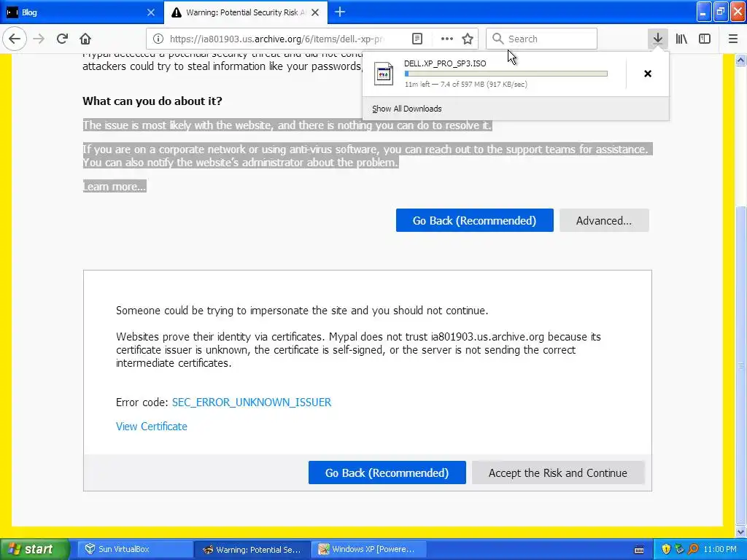Click Accept the Risk and Continue

[558, 472]
